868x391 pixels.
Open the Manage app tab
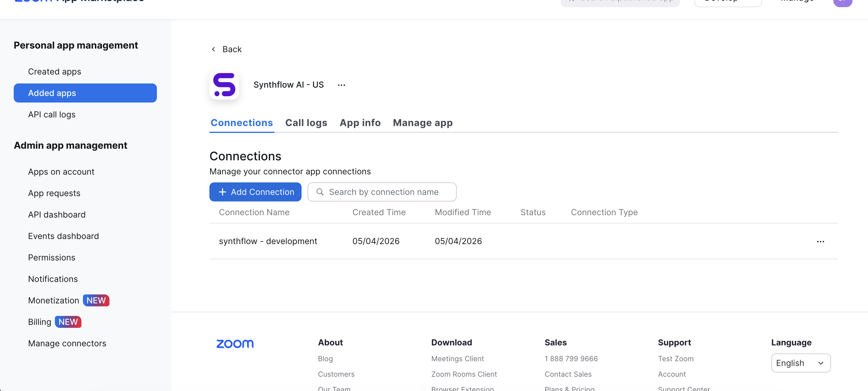[423, 122]
